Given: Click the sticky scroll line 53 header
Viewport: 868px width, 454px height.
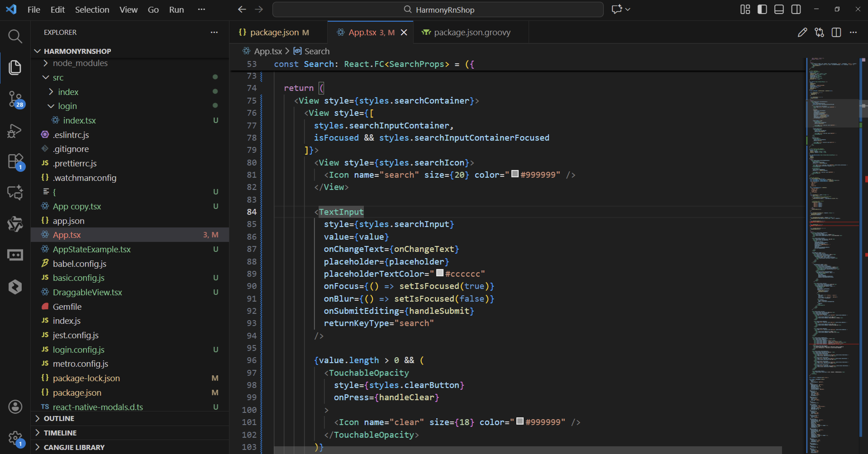Looking at the screenshot, I should click(517, 64).
